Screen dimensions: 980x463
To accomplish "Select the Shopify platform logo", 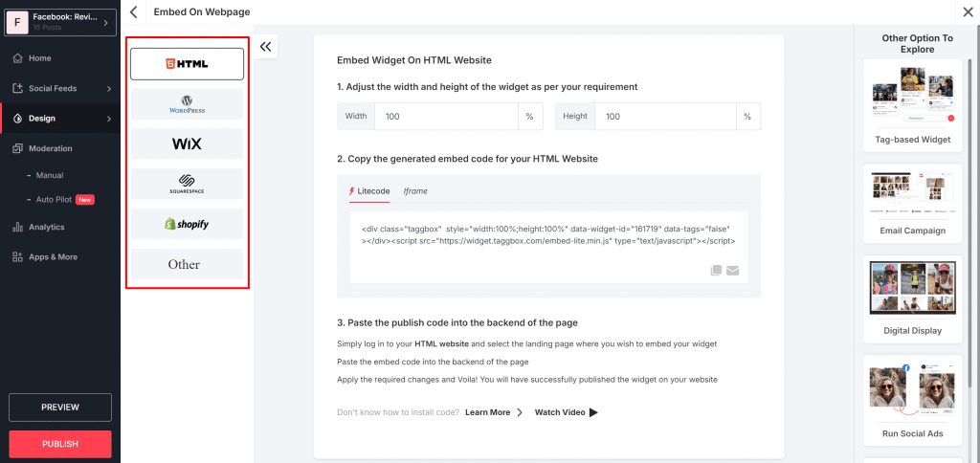I will pos(188,224).
